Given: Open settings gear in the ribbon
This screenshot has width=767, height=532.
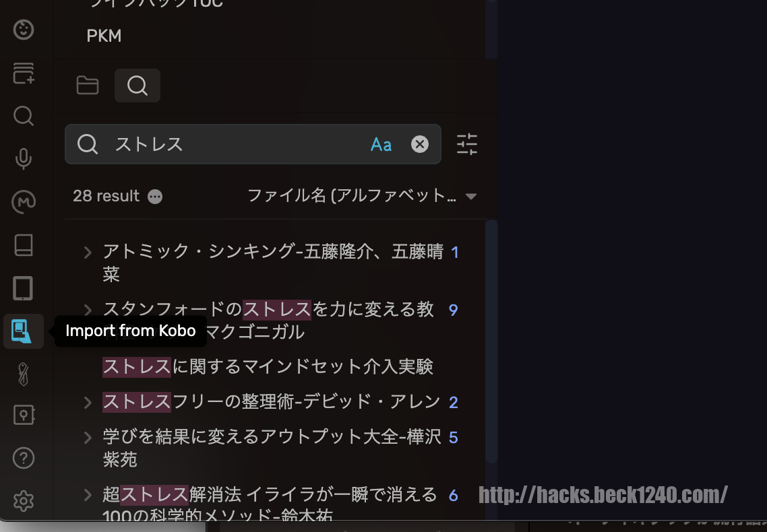Looking at the screenshot, I should click(23, 501).
